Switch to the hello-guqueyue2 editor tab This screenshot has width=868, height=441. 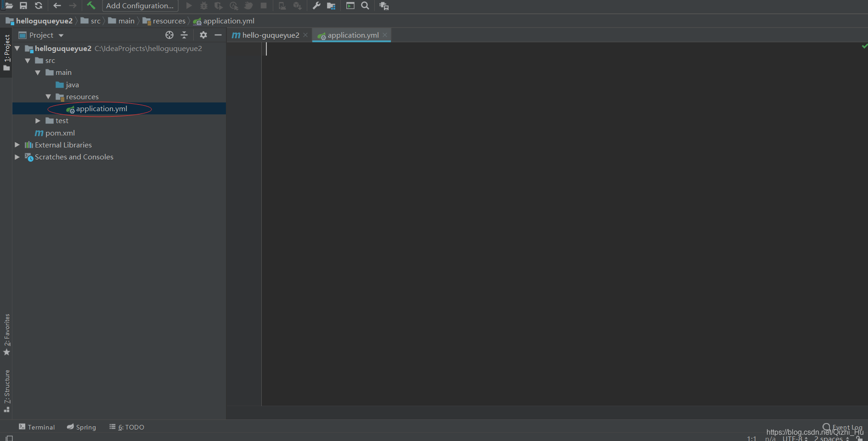270,35
